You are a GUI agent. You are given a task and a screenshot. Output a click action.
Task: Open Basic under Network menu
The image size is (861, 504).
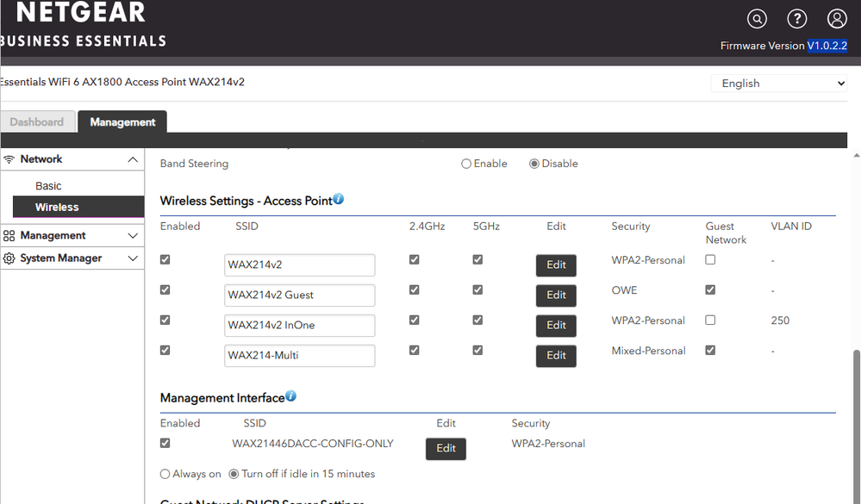(x=48, y=186)
